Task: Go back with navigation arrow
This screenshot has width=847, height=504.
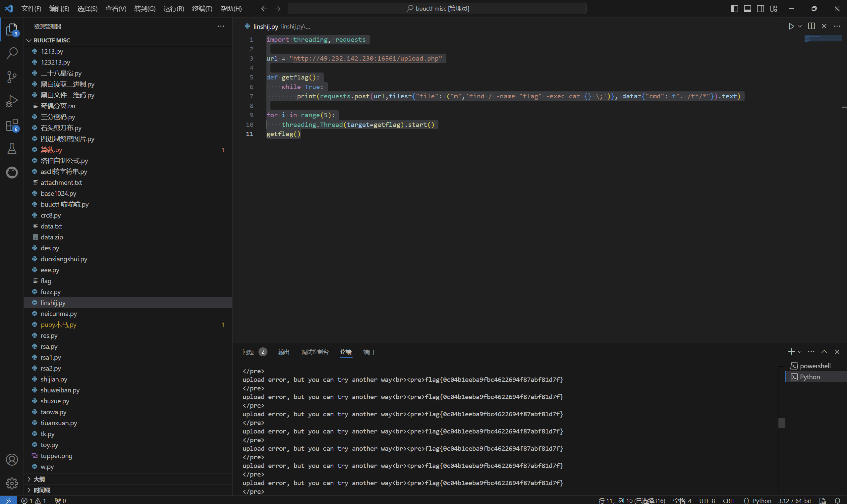Action: (264, 9)
